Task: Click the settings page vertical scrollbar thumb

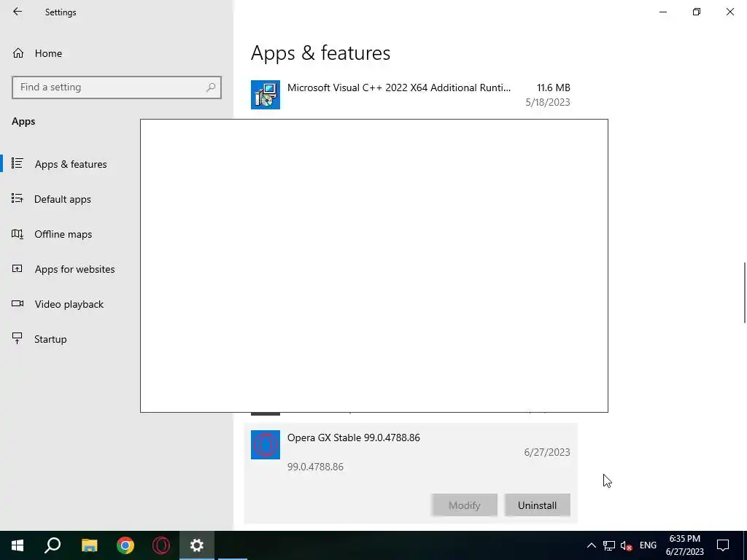Action: pos(745,292)
